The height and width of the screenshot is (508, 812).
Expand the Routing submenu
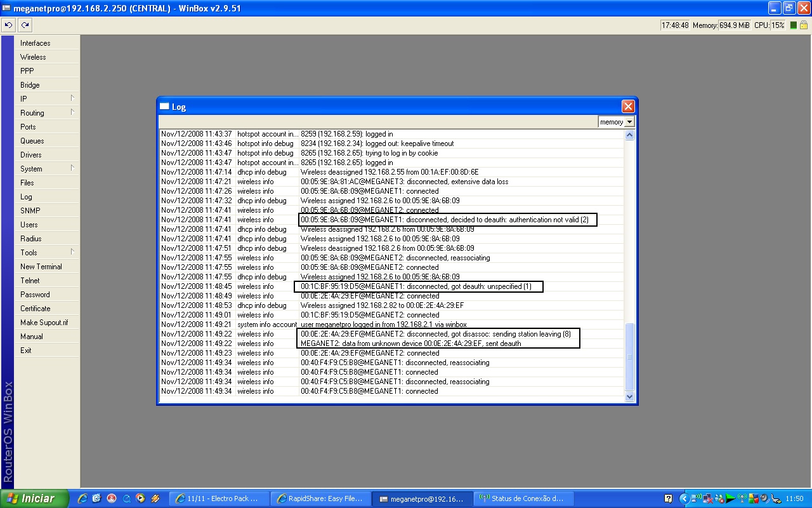[48, 112]
